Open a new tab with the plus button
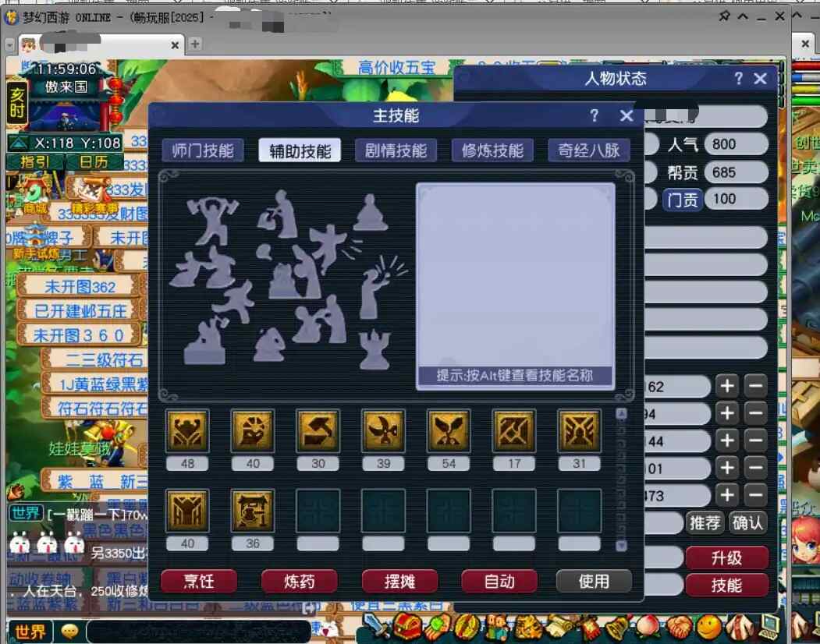The image size is (820, 644). click(195, 44)
